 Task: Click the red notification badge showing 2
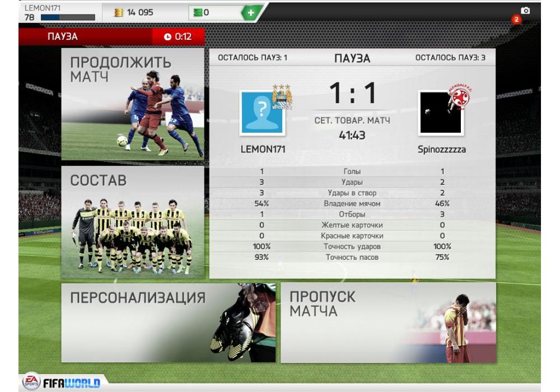(516, 20)
